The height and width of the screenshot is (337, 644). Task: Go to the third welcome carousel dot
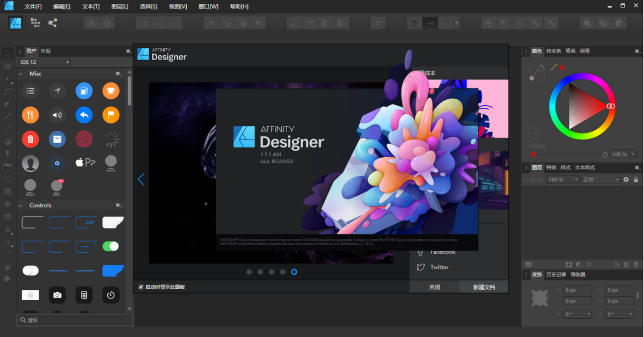272,272
